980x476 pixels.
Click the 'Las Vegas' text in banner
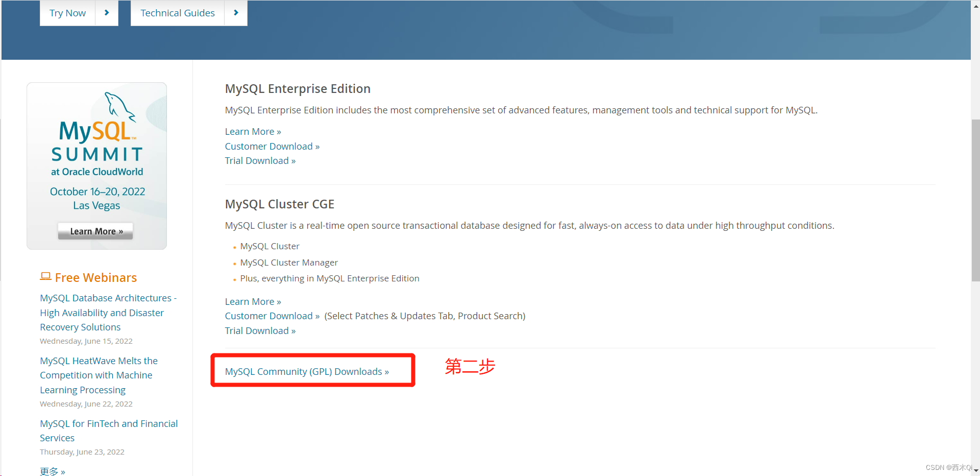96,205
